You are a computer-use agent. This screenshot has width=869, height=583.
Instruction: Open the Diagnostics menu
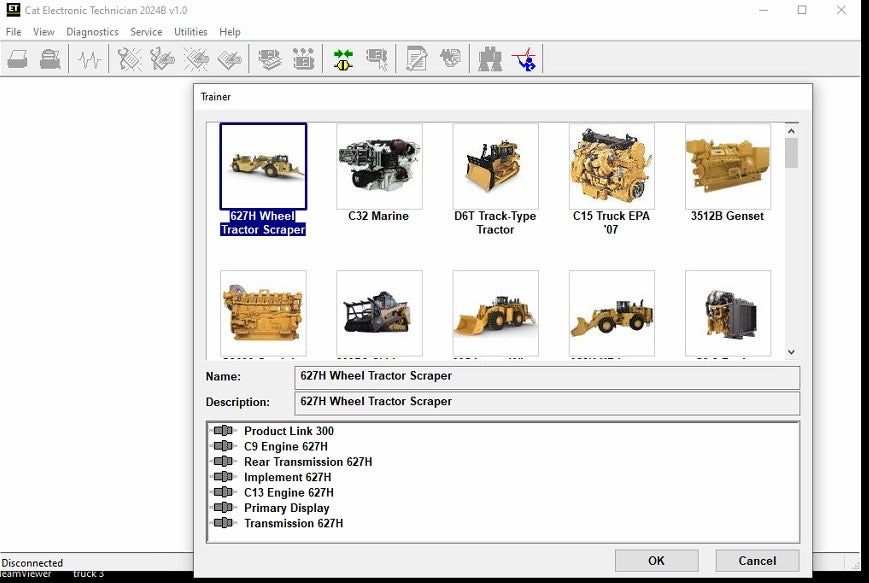pyautogui.click(x=92, y=32)
